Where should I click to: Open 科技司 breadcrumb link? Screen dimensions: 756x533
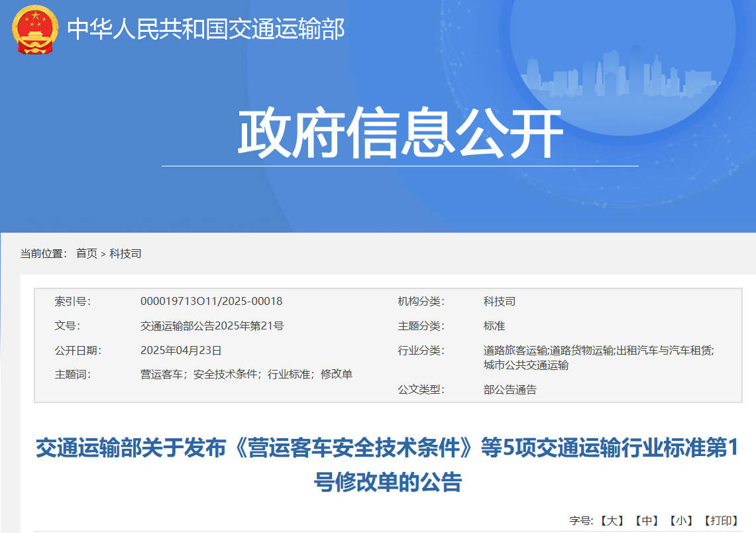coord(125,253)
